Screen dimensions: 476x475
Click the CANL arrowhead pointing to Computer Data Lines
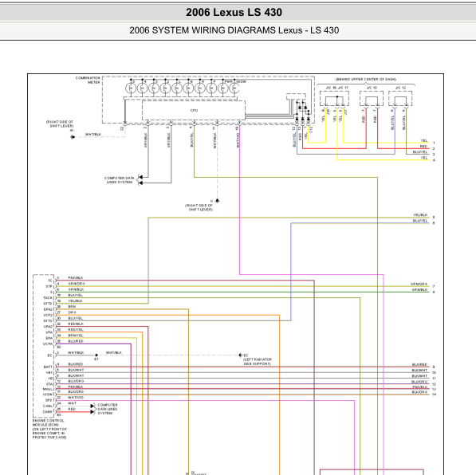pos(92,406)
